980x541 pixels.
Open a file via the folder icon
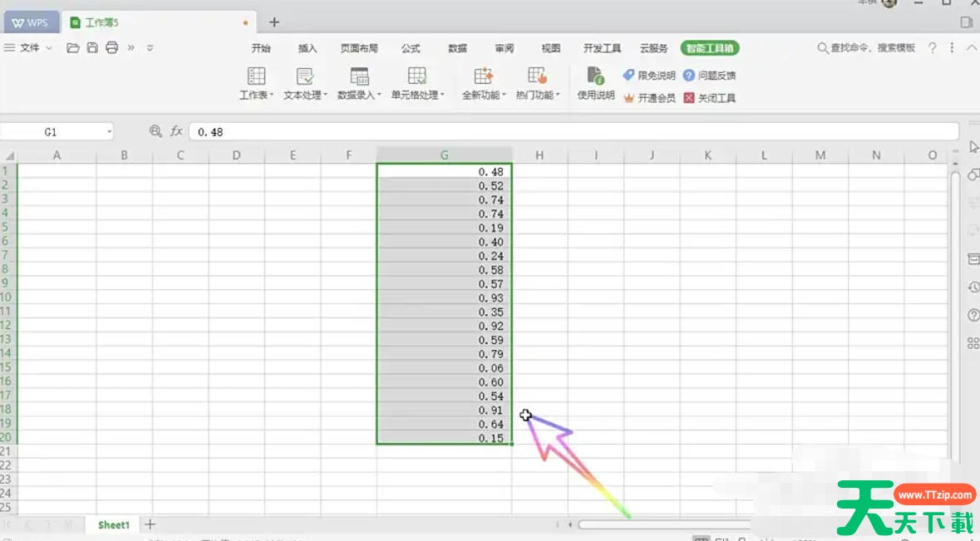(72, 47)
